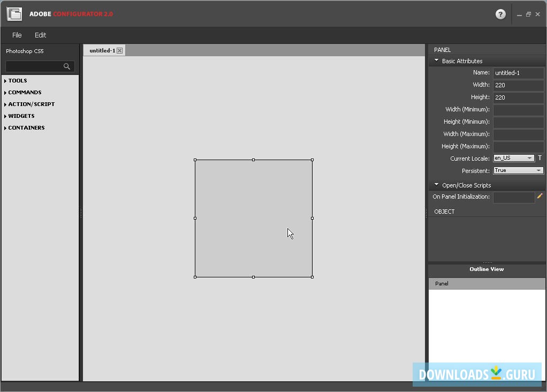Click the right panel splitter grip

(x=426, y=213)
